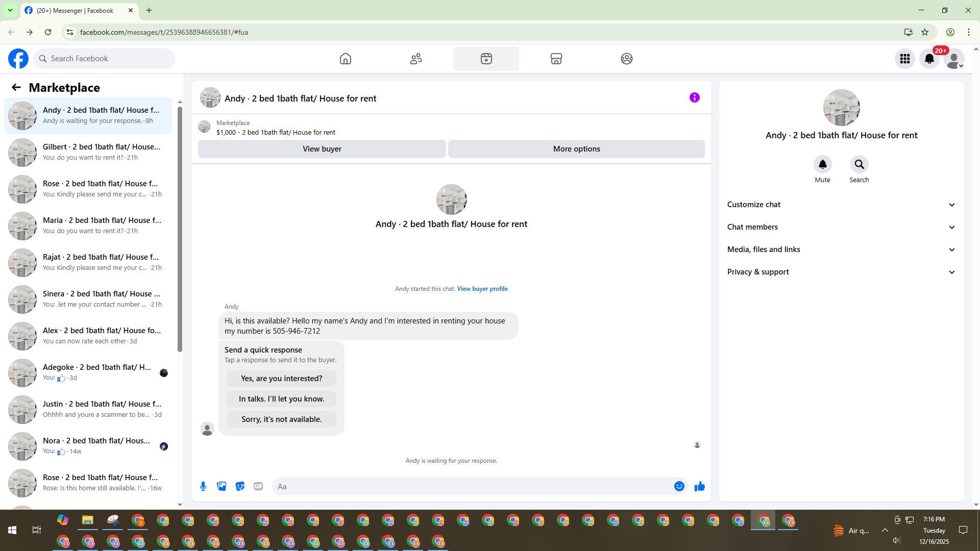Viewport: 980px width, 551px height.
Task: Open the Andy conversation in the list
Action: point(88,116)
